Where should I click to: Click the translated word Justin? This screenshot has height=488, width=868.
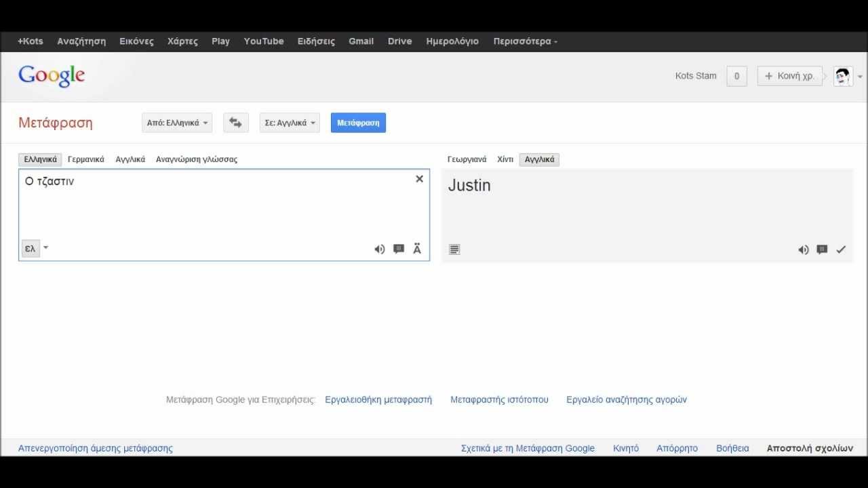(469, 185)
